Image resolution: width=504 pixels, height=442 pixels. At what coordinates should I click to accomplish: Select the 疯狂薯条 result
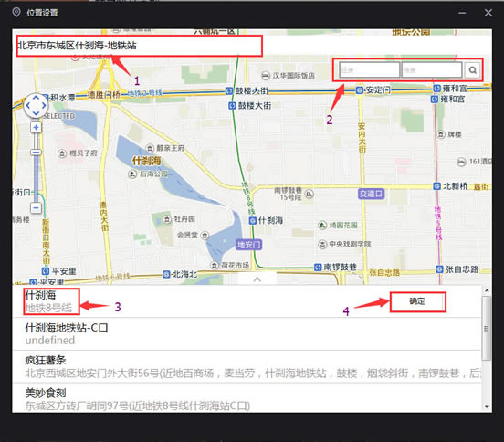(247, 367)
